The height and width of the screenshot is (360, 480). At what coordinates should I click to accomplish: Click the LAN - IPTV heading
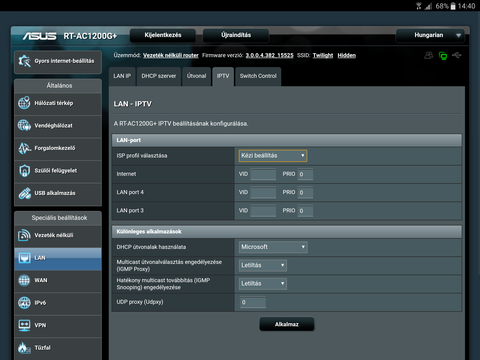click(x=133, y=104)
